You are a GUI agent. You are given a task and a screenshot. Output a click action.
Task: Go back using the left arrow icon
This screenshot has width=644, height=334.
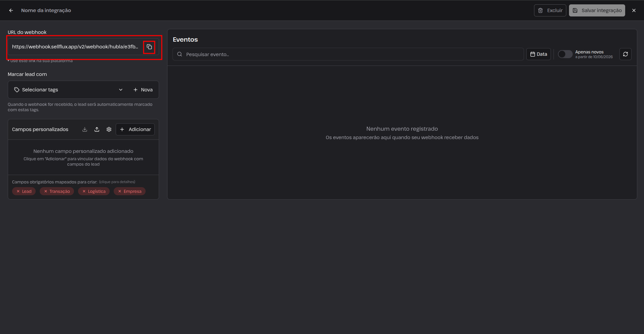coord(11,10)
